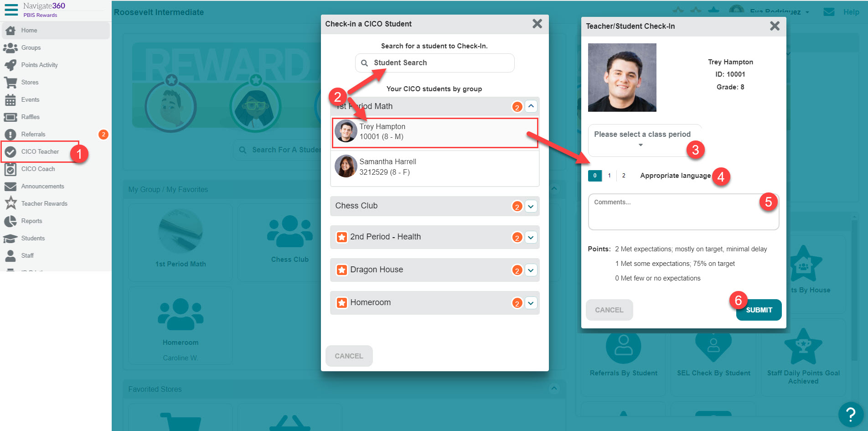
Task: Cancel the Check-in a CICO Student dialog
Action: (348, 356)
